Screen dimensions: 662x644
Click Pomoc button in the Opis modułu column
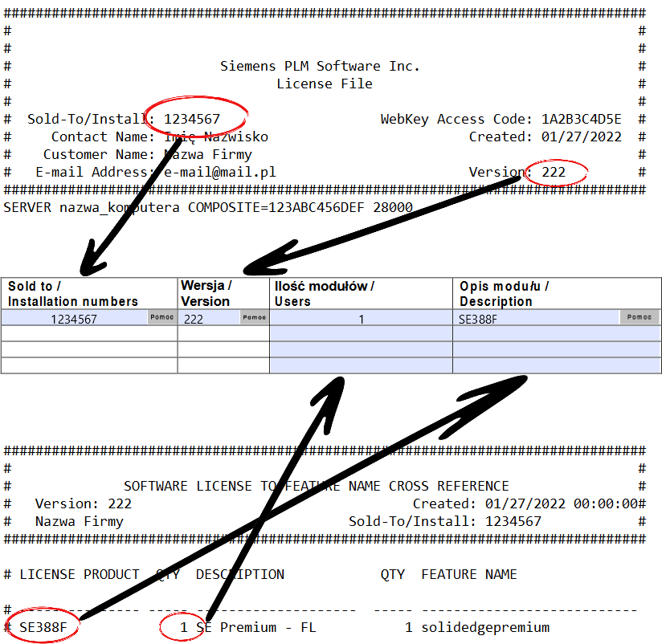coord(640,317)
